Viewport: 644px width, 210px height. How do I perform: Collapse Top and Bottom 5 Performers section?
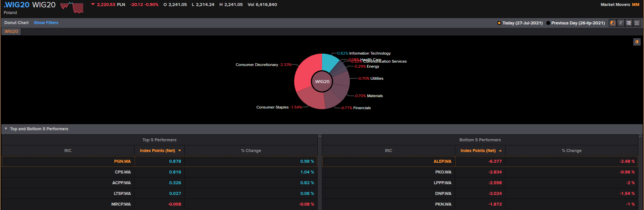pos(6,129)
